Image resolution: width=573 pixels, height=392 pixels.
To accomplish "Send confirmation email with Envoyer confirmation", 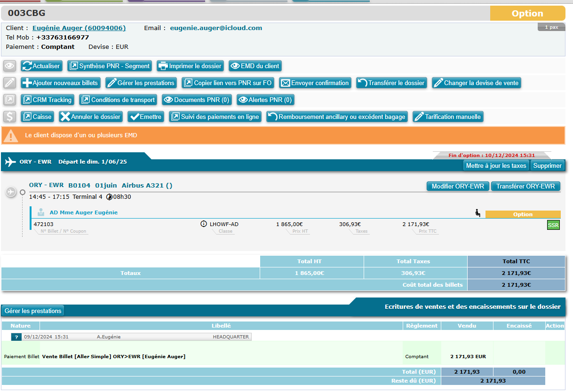I will [x=315, y=83].
